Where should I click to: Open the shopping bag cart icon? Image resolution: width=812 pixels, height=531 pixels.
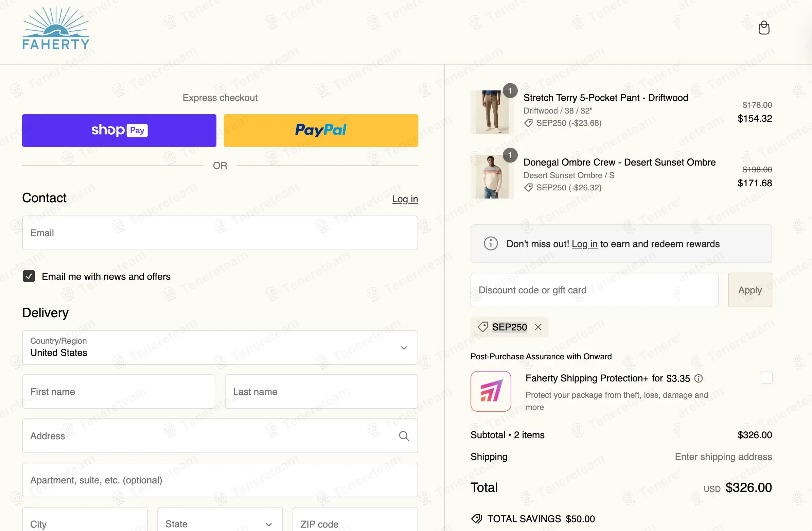763,28
